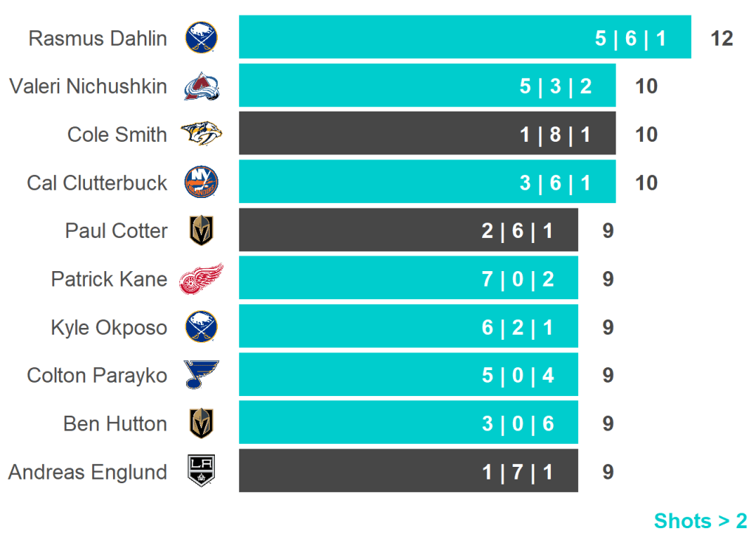Click the Detroit Red Wings logo
This screenshot has height=540, width=756.
(x=201, y=279)
